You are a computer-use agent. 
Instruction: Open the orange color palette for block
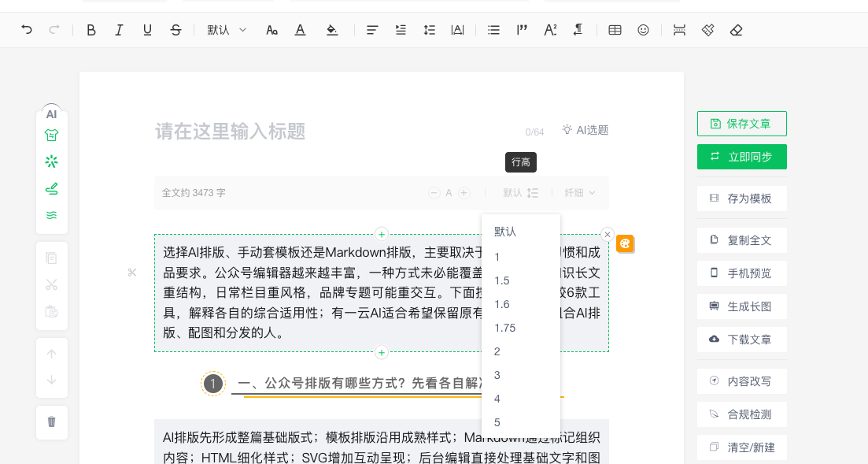pos(625,243)
